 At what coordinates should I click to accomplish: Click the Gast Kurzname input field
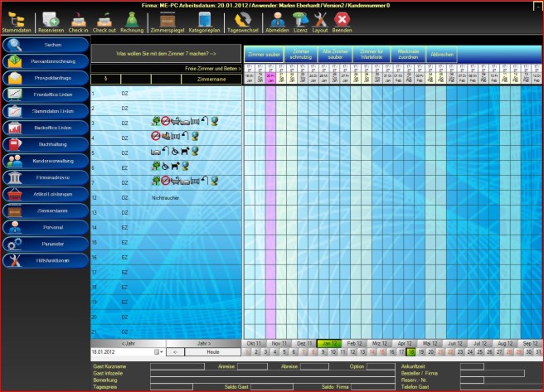click(x=177, y=366)
